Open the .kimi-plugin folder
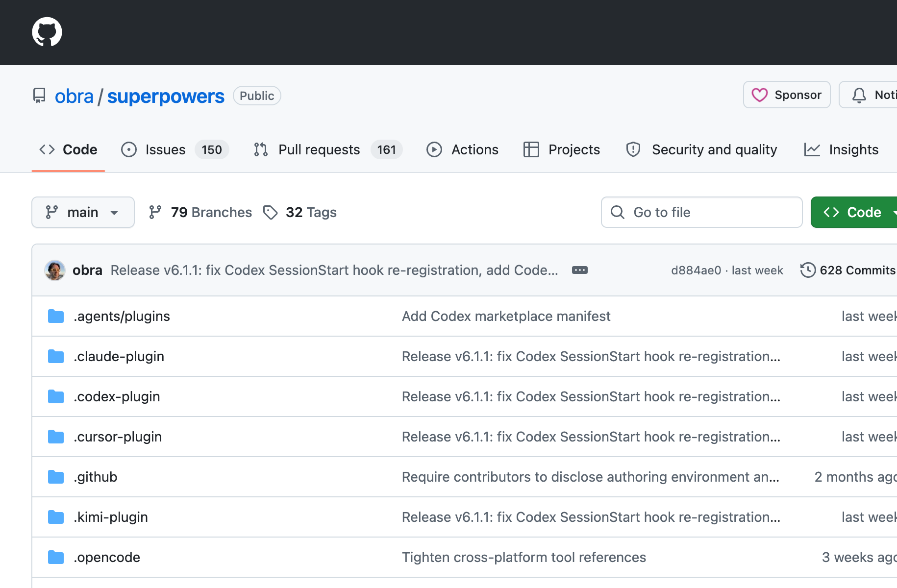The image size is (897, 588). click(x=111, y=517)
